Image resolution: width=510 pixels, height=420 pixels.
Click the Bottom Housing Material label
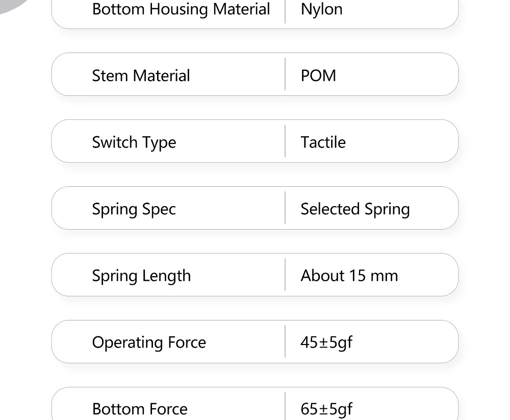tap(181, 9)
